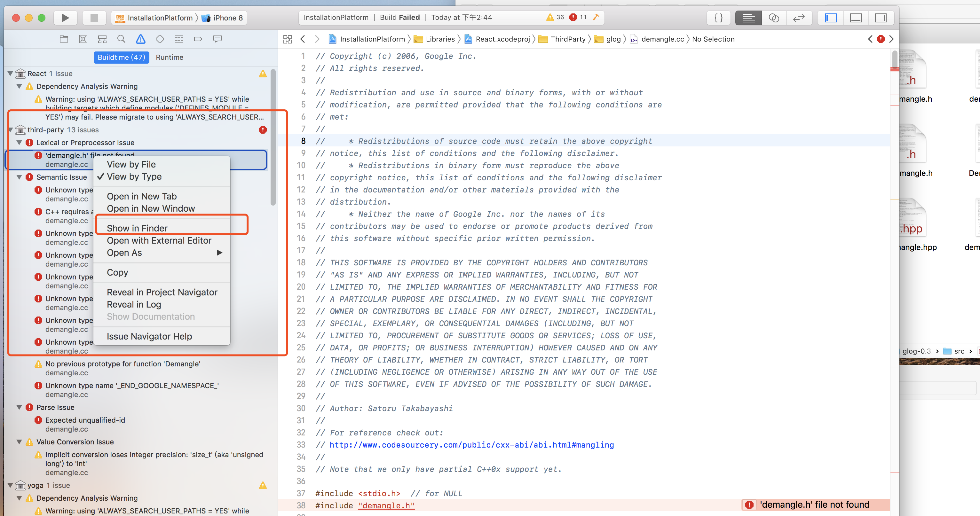Click the related items grid icon

288,39
